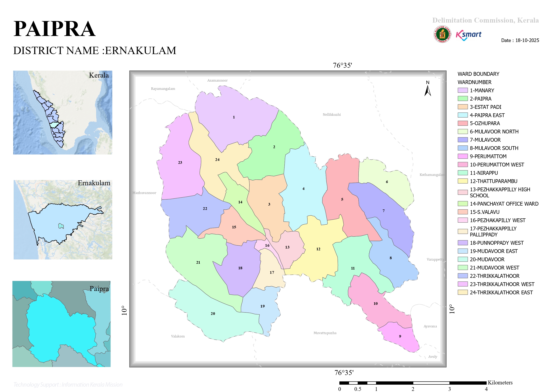
Task: Open the Ernakulam district inset map
Action: point(63,219)
